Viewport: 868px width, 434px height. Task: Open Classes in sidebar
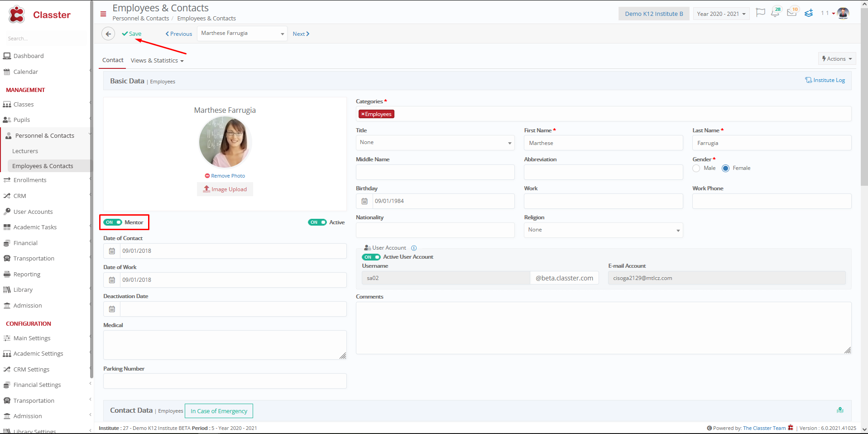point(24,105)
